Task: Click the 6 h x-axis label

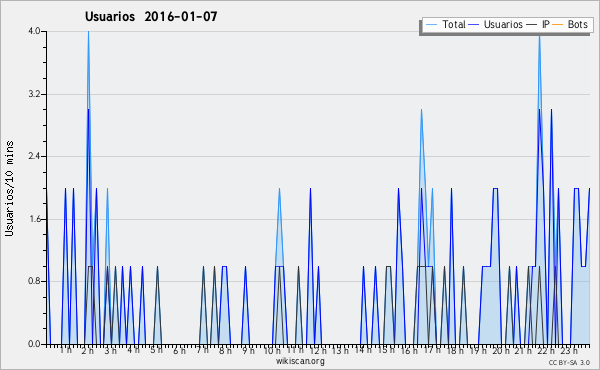Action: [179, 350]
